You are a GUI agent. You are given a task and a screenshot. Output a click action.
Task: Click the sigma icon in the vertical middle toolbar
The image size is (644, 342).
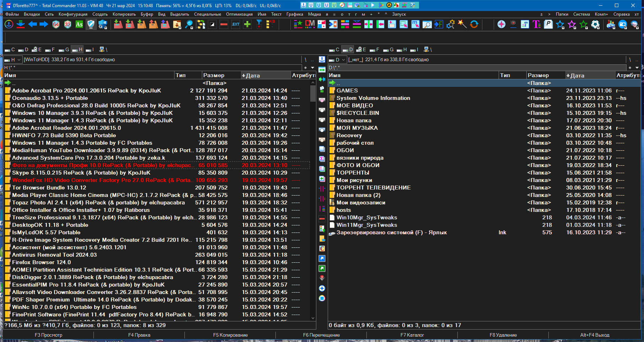click(322, 159)
